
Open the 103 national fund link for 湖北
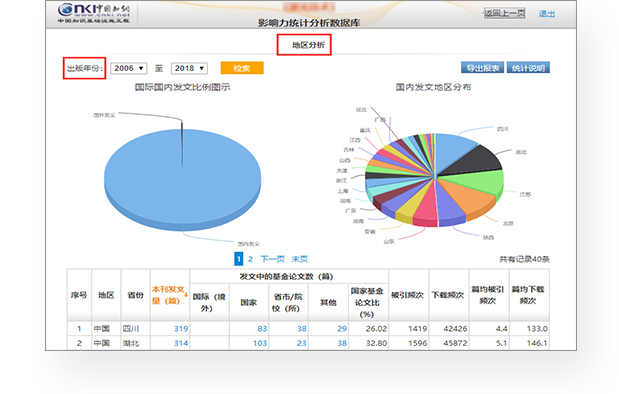click(260, 343)
